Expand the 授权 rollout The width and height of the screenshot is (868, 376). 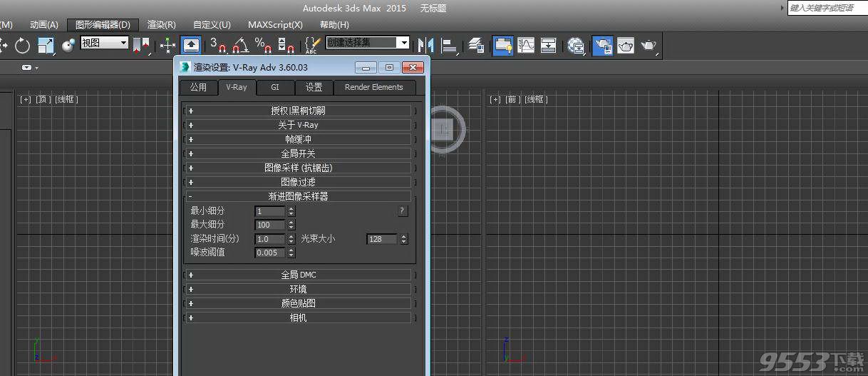click(x=298, y=111)
